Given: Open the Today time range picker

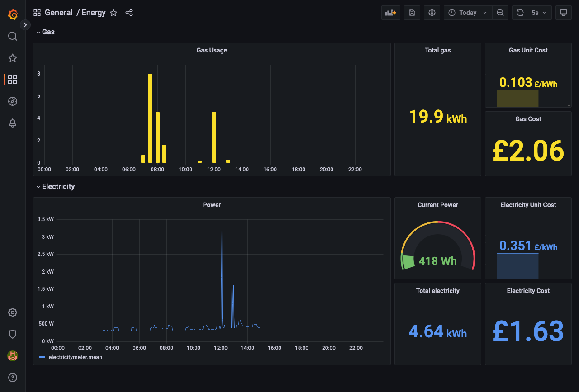Looking at the screenshot, I should pos(468,13).
